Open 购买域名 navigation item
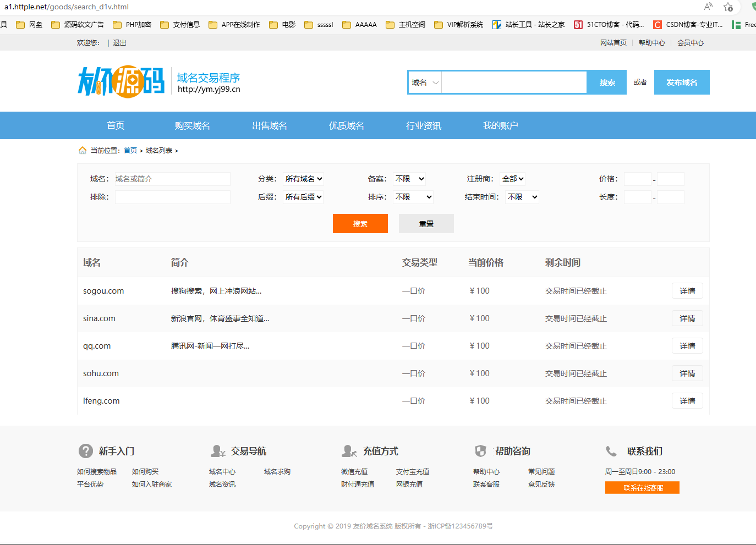 point(193,125)
